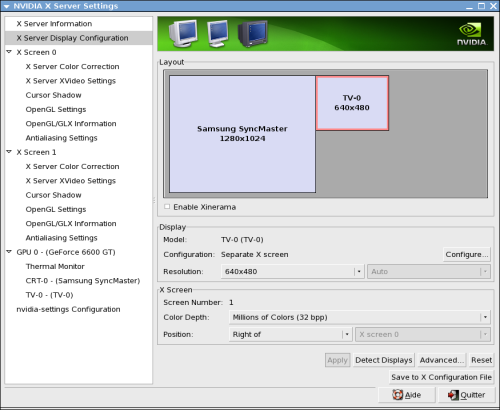
Task: Open Cursor Shadow under X Screen 1
Action: 53,195
